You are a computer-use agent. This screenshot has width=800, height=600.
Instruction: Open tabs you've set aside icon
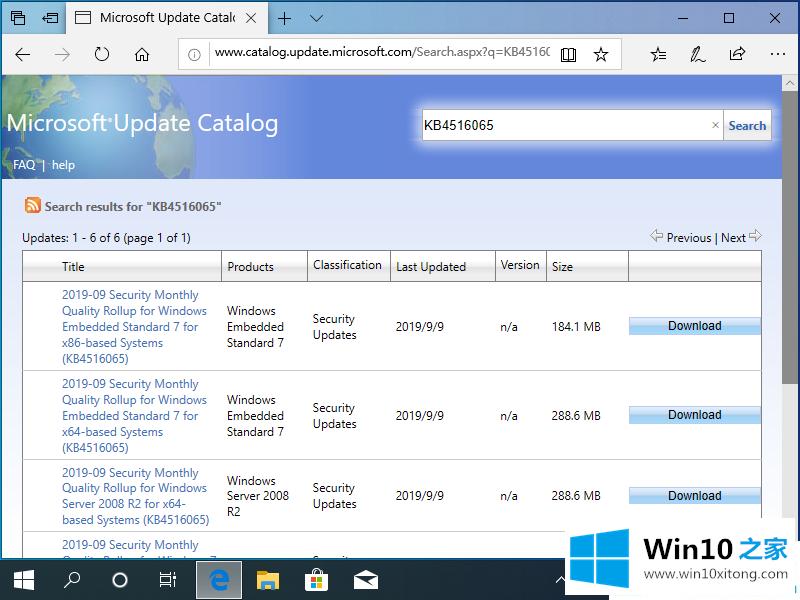tap(18, 18)
